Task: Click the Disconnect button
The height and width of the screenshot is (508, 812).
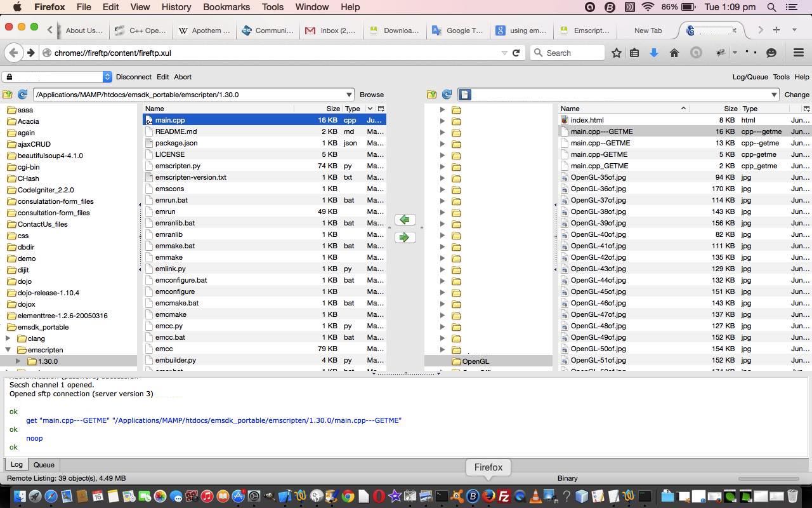Action: 134,77
